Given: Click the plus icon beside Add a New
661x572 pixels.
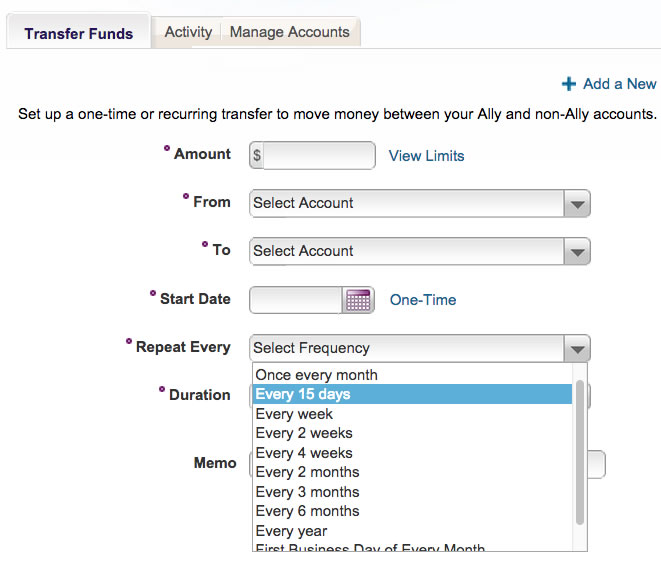Looking at the screenshot, I should (569, 84).
